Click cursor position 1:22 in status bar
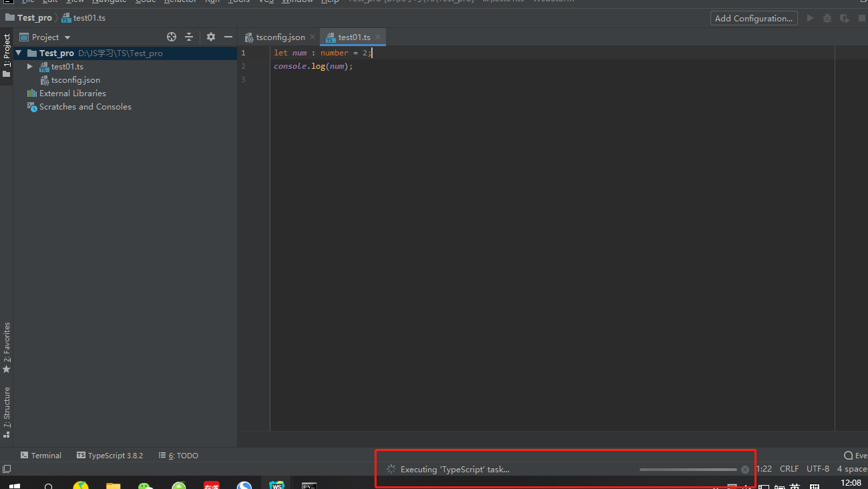The width and height of the screenshot is (868, 489). coord(764,469)
